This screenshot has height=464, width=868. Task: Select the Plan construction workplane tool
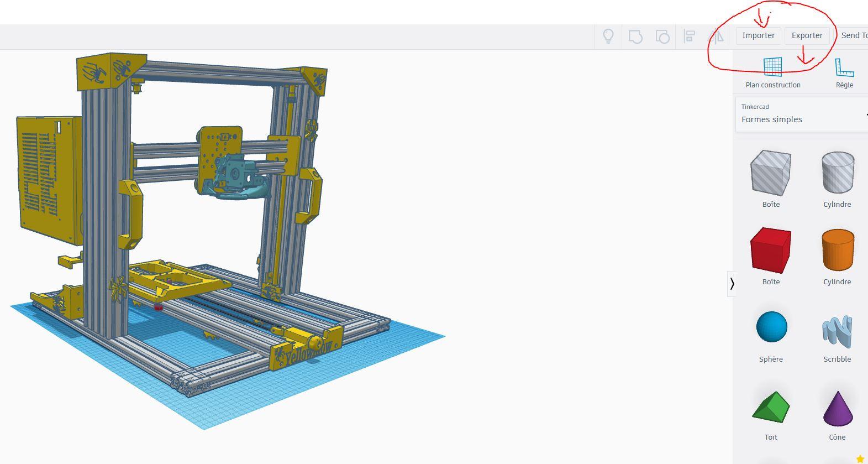click(x=772, y=72)
